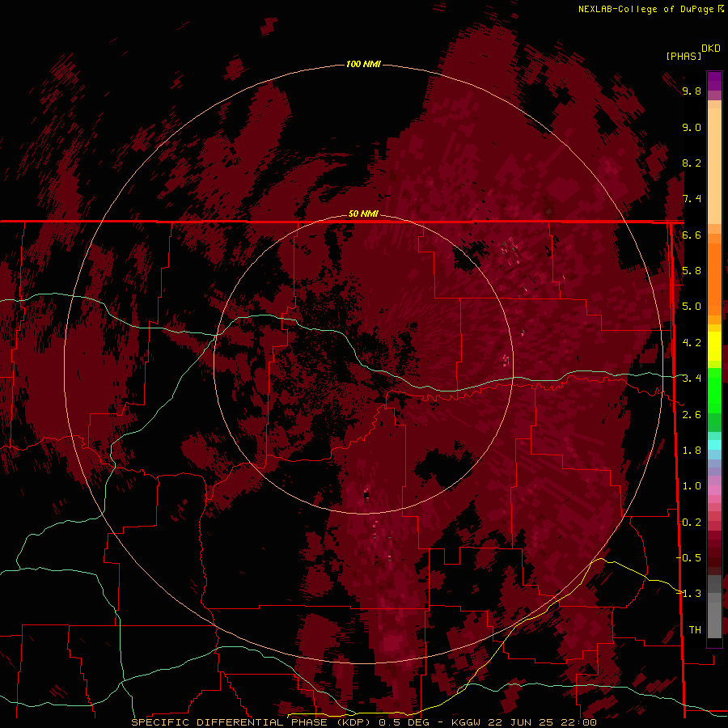The width and height of the screenshot is (728, 728).
Task: Click the 9.0 legend value
Action: coord(692,127)
